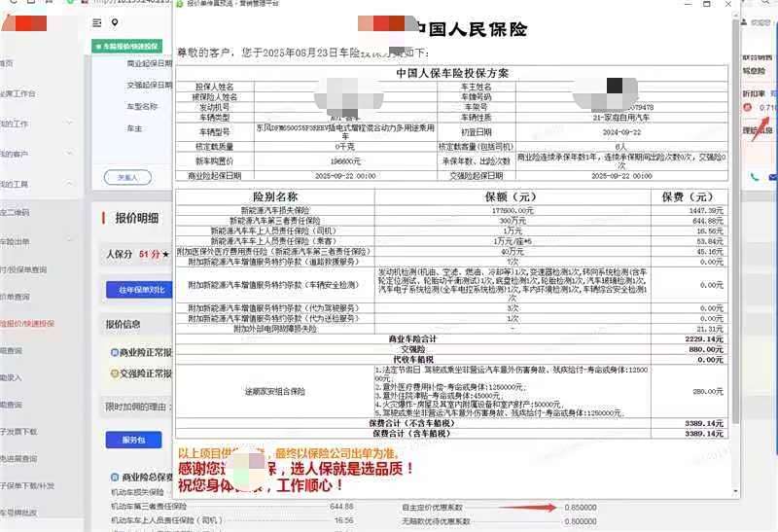Click the 报价明细 section heading
The height and width of the screenshot is (532, 778).
coord(137,218)
